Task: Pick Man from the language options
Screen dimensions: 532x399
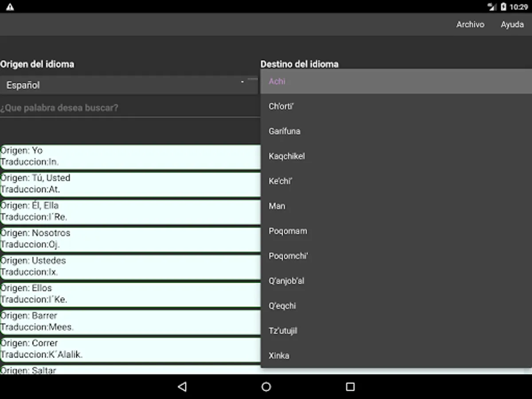Action: point(396,206)
